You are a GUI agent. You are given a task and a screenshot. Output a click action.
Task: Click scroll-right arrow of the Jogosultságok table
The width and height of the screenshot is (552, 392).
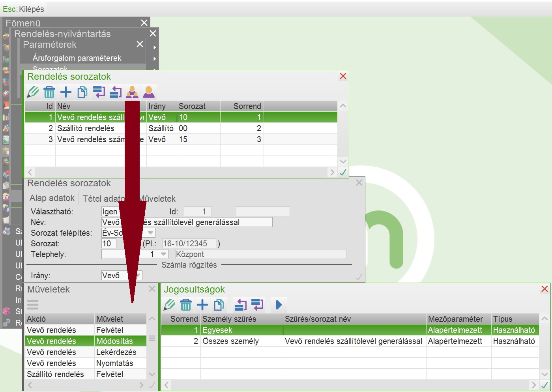[x=534, y=385]
